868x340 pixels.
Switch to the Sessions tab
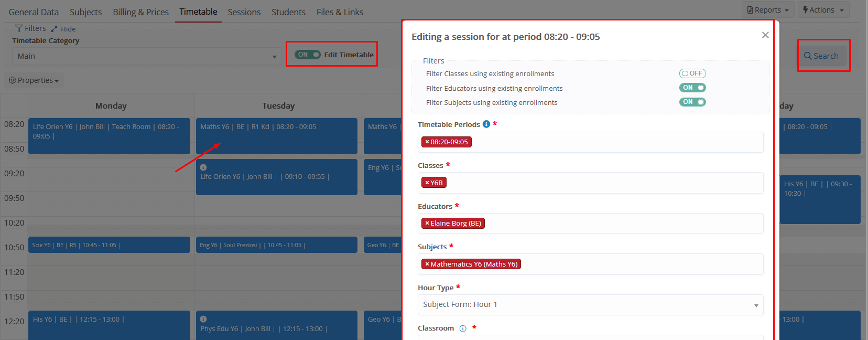pos(244,12)
